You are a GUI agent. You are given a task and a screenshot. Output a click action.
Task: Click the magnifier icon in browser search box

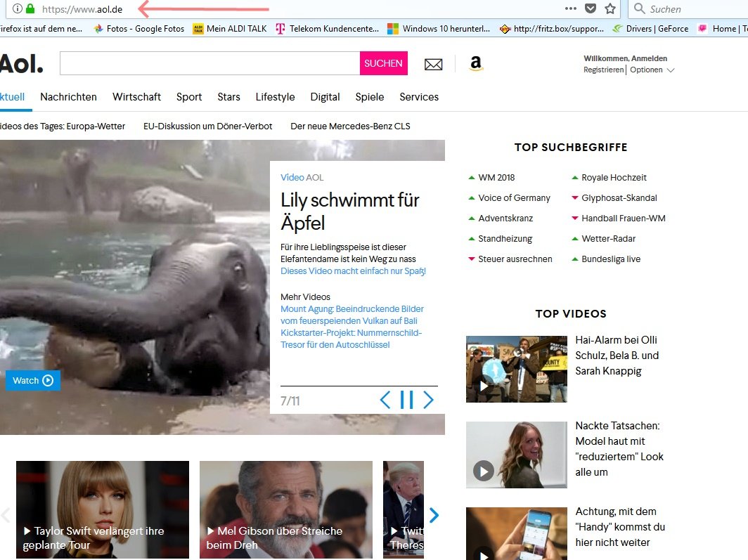click(639, 8)
